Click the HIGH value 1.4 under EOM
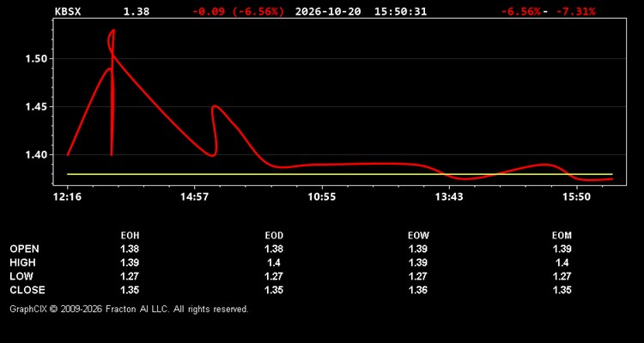 [562, 262]
